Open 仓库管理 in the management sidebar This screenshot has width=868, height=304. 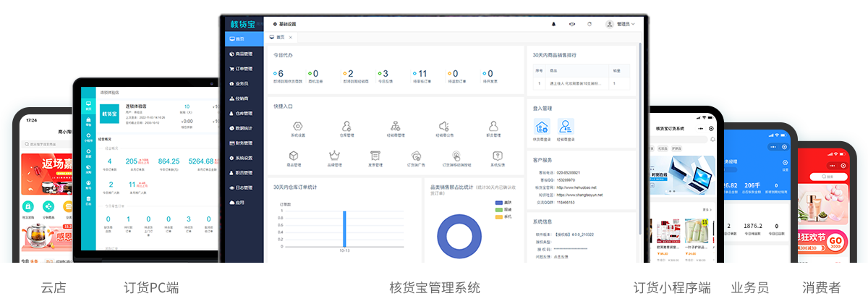click(x=244, y=113)
